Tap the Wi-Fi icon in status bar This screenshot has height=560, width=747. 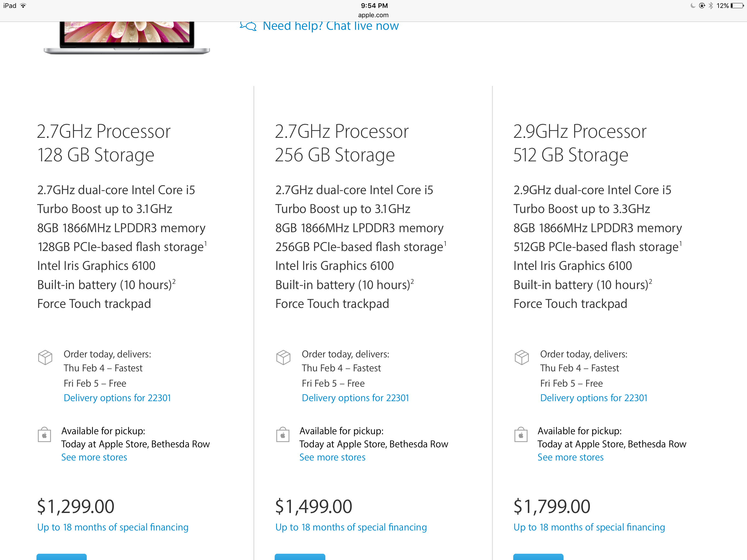coord(23,6)
